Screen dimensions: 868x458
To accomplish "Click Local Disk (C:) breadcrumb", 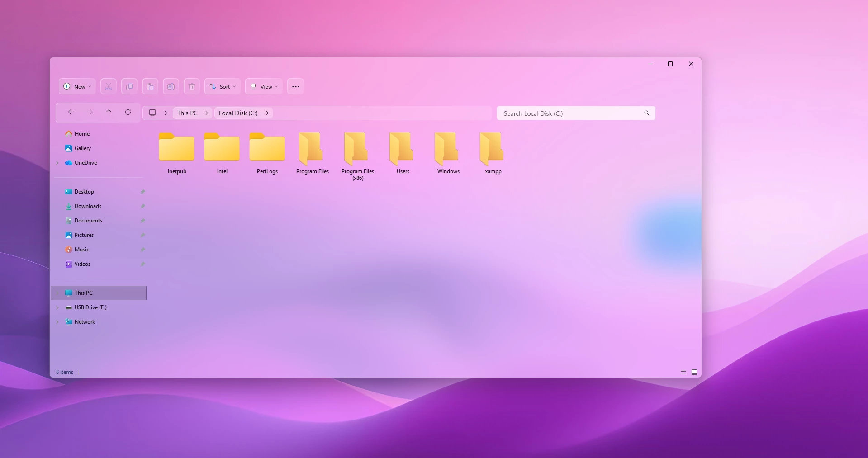I will click(x=238, y=113).
